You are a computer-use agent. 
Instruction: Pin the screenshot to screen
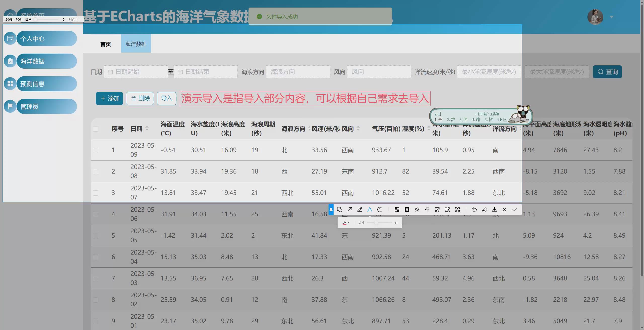[x=427, y=210]
